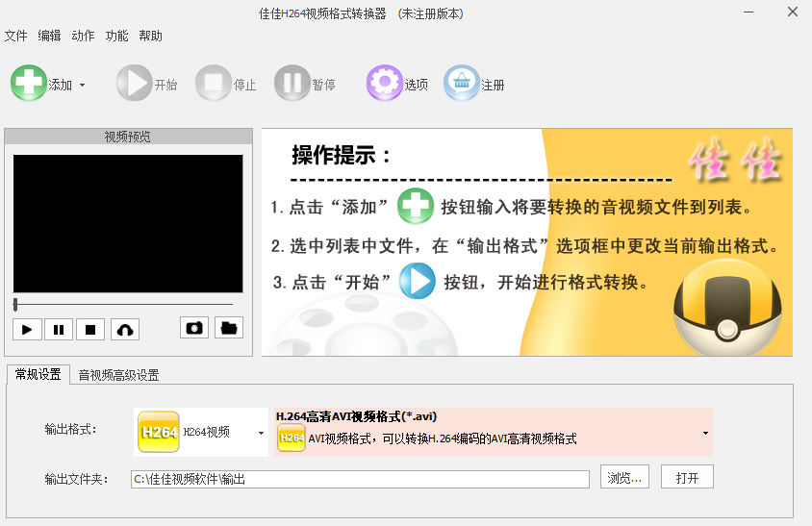This screenshot has width=812, height=526.
Task: Click the 浏览... browse button
Action: (x=624, y=477)
